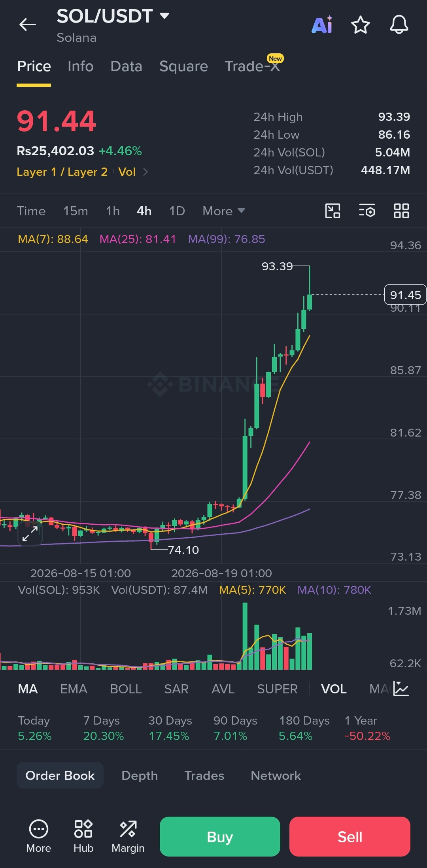This screenshot has height=868, width=427.
Task: Select the 1D chart interval
Action: pyautogui.click(x=177, y=211)
